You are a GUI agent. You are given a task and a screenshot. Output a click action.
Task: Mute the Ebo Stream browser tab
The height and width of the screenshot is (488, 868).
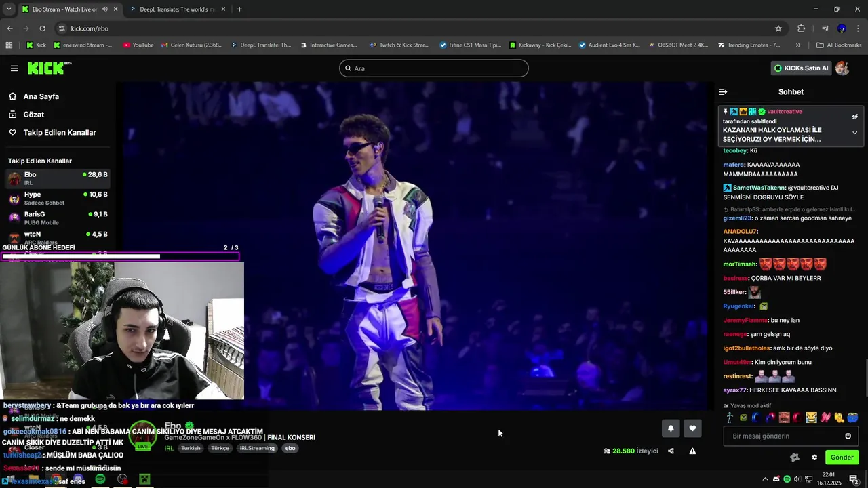pyautogui.click(x=104, y=9)
